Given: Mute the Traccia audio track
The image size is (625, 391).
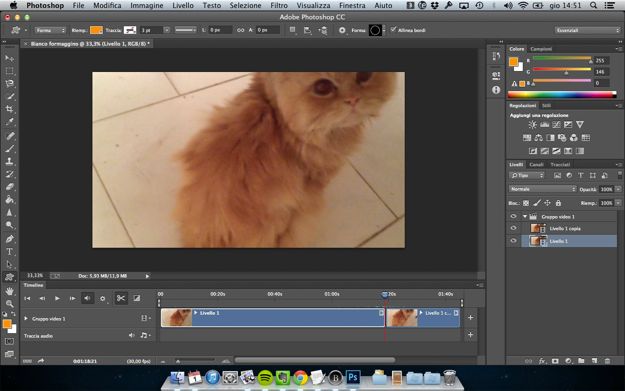Looking at the screenshot, I should (131, 336).
